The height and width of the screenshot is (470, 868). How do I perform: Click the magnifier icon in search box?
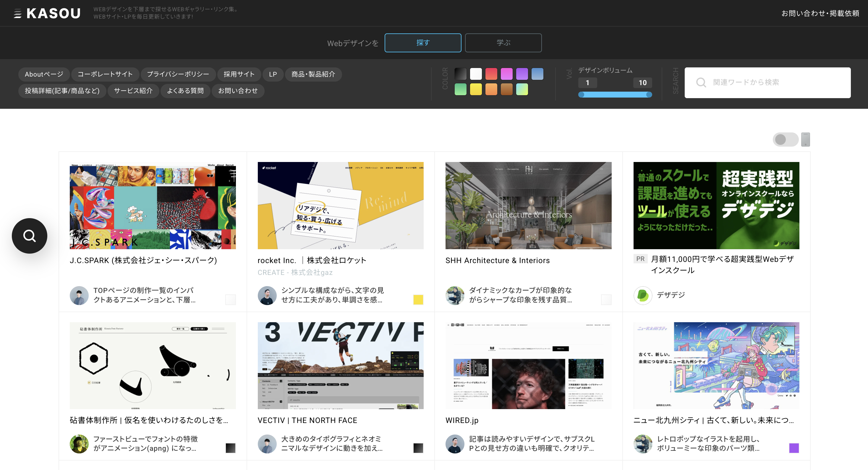click(x=701, y=82)
